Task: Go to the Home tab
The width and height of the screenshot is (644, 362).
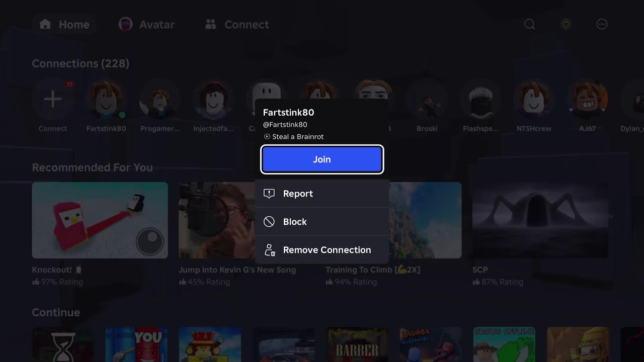Action: click(64, 24)
